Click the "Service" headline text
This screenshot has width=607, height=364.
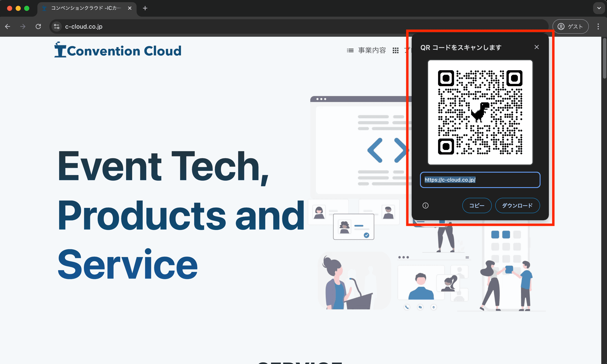[128, 264]
